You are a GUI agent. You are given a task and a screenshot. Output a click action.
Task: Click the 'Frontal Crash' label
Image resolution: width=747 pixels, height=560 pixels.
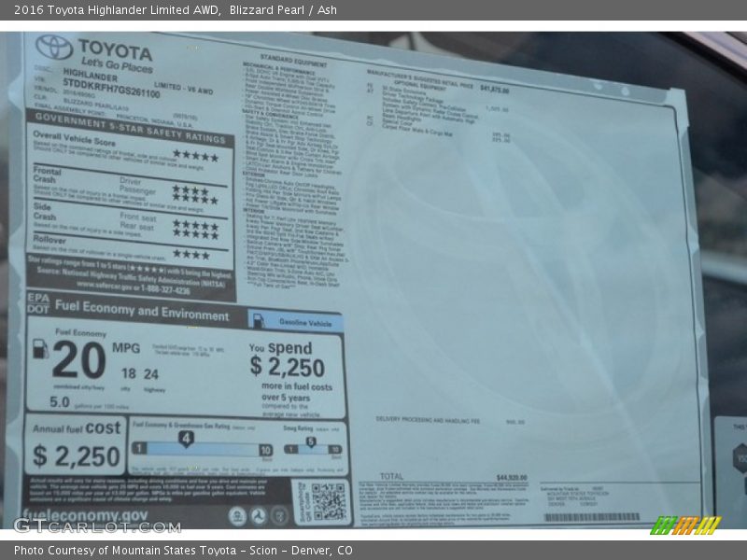[x=47, y=175]
